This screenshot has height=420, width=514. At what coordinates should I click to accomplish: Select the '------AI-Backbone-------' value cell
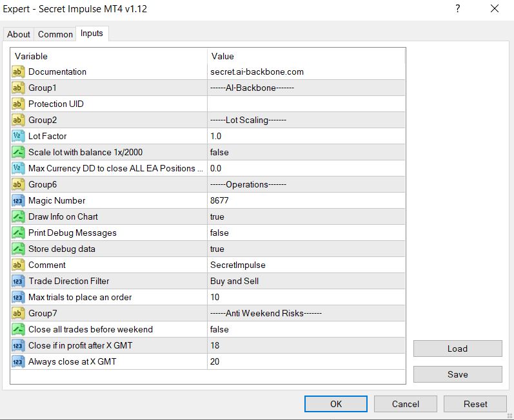pyautogui.click(x=306, y=88)
